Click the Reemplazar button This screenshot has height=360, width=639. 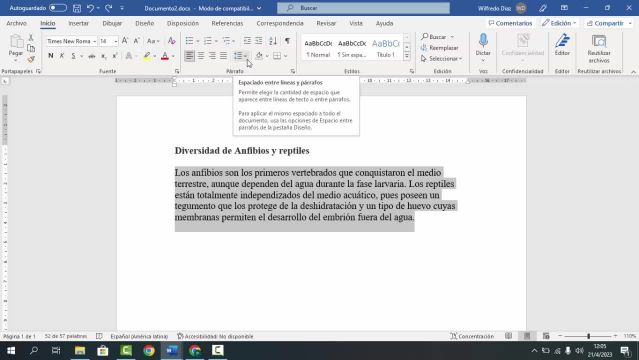[x=440, y=48]
